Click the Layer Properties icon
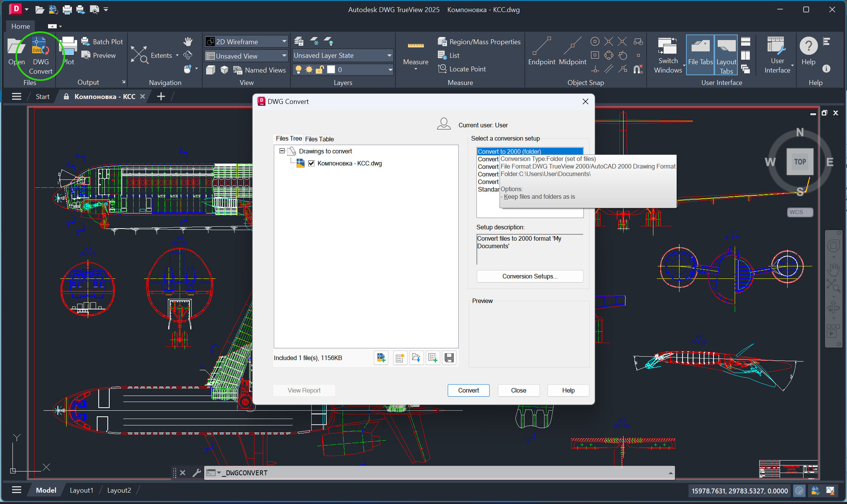The height and width of the screenshot is (504, 847). click(299, 41)
